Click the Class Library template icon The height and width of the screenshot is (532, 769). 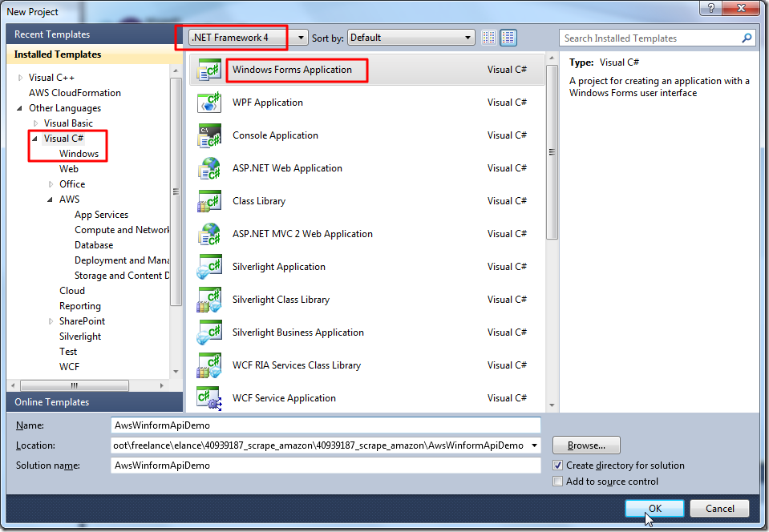pos(209,201)
